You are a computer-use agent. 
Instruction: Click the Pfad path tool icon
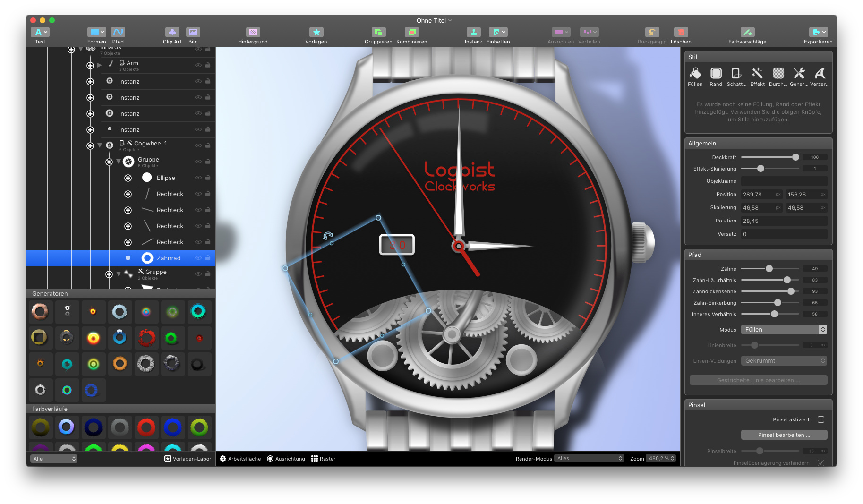pos(118,33)
